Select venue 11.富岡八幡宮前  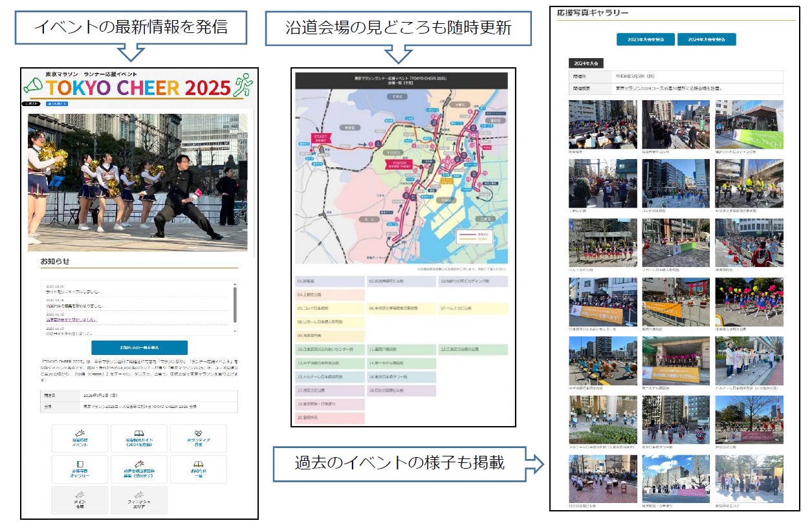401,349
